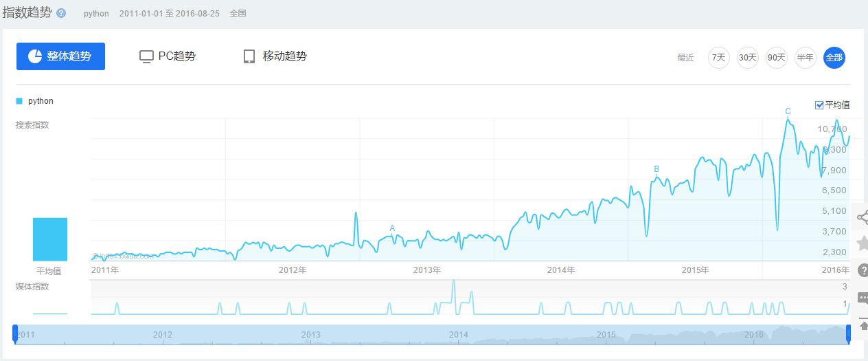The image size is (868, 361).
Task: Click the star favorite icon in sidebar
Action: pyautogui.click(x=863, y=243)
